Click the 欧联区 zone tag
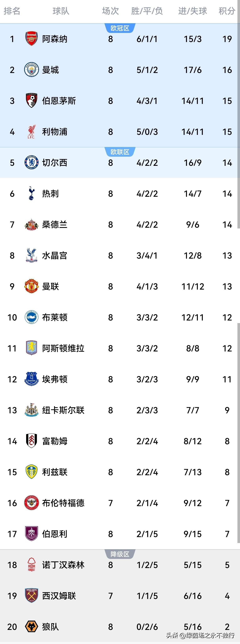Viewport: 240px width, 644px height. (x=120, y=152)
